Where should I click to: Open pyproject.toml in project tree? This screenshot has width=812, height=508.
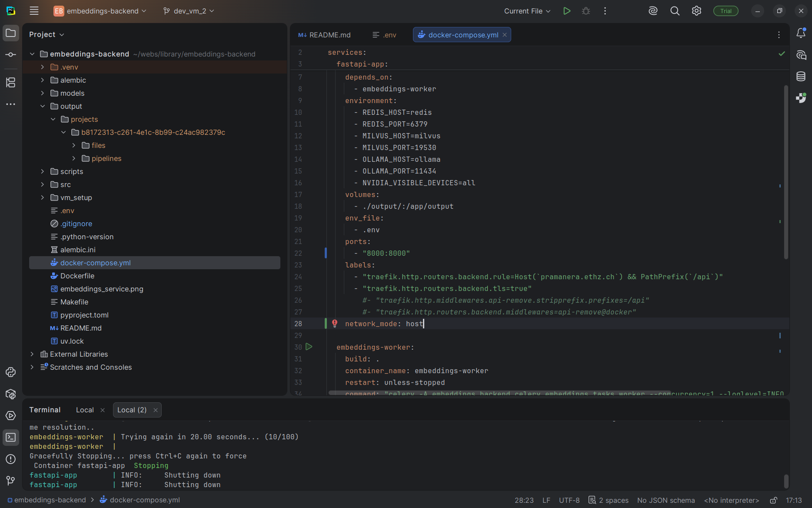(x=84, y=315)
